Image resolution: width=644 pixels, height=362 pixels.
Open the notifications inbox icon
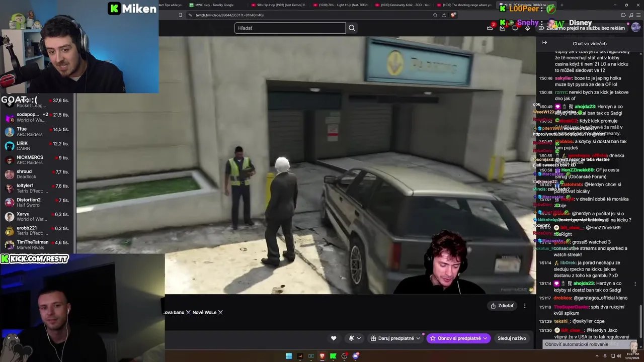(x=502, y=28)
